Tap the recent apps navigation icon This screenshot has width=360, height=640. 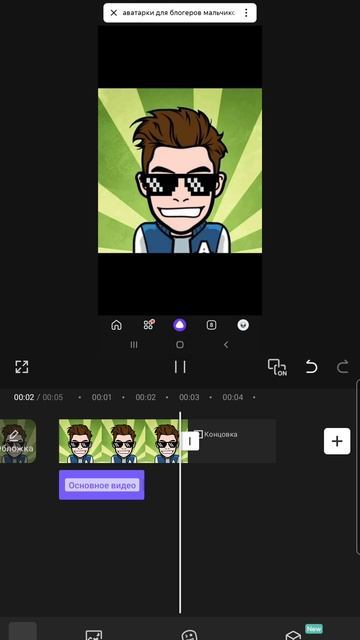pyautogui.click(x=134, y=344)
